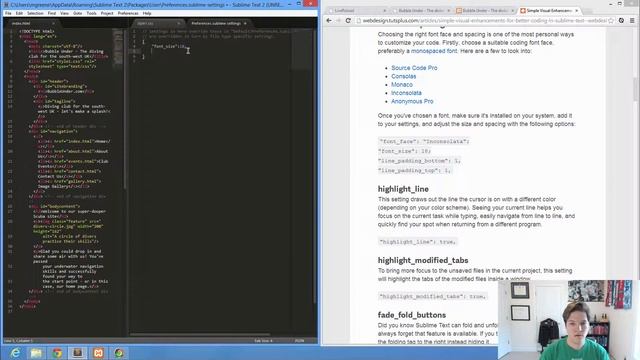Image resolution: width=640 pixels, height=360 pixels.
Task: Switch to the LiveReload Chrome tab
Action: (x=356, y=11)
